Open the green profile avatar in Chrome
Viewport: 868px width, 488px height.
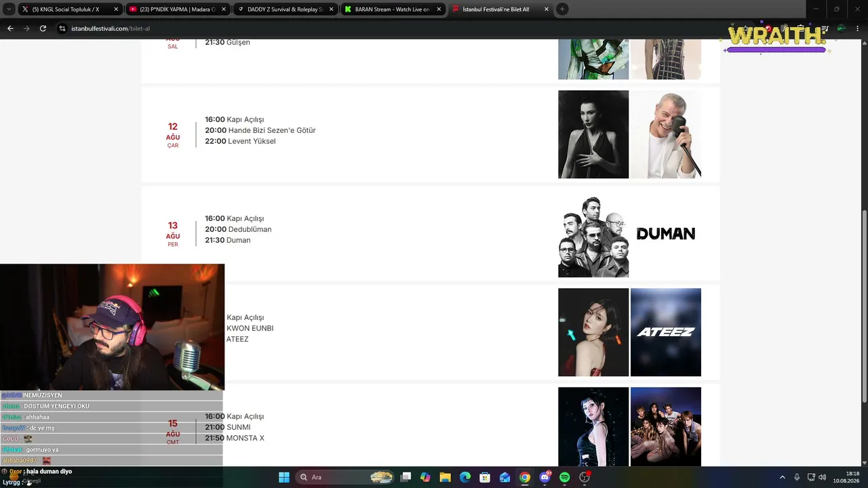[841, 28]
